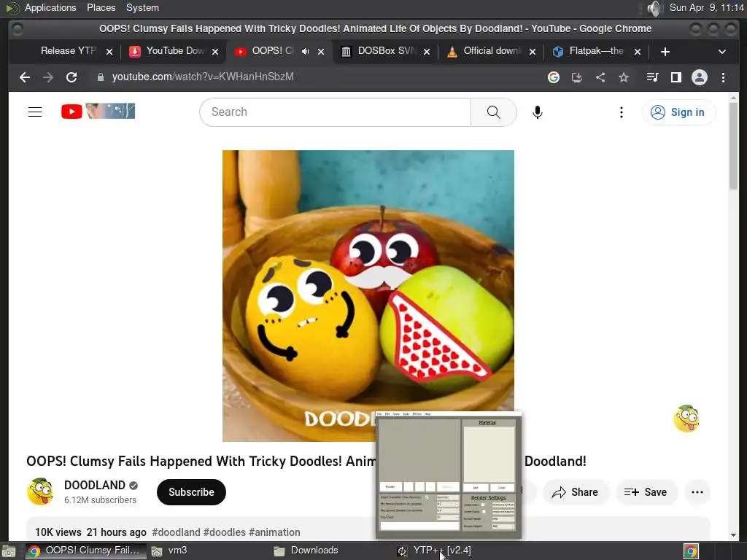Open a new tab with the plus button

pos(665,52)
